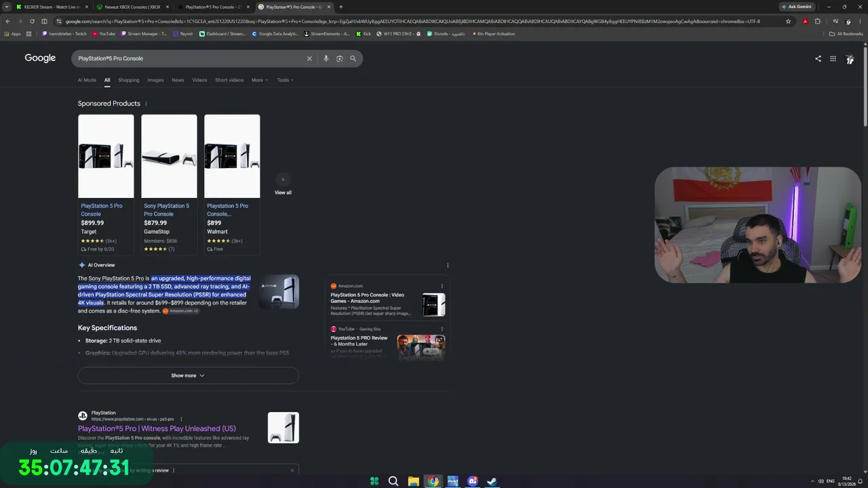The image size is (868, 488).
Task: Open Windows taskbar search
Action: coord(393,481)
